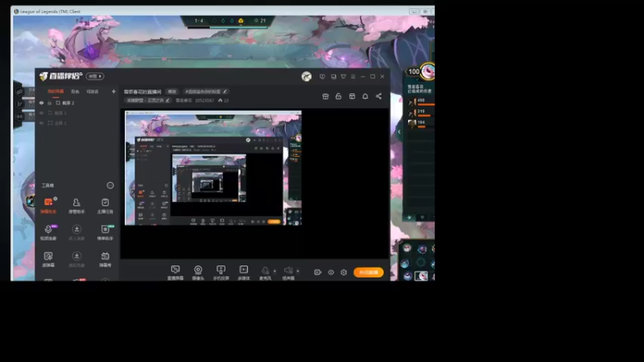644x362 pixels.
Task: Collapse the game's damage panel arrow
Action: pos(399,132)
